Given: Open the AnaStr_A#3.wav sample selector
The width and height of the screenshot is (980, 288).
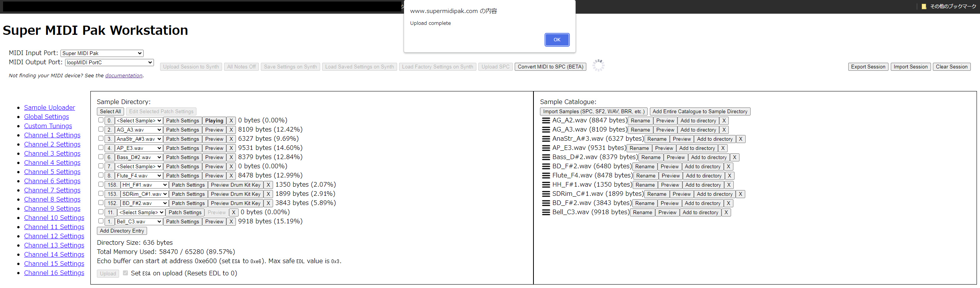Looking at the screenshot, I should coord(139,139).
